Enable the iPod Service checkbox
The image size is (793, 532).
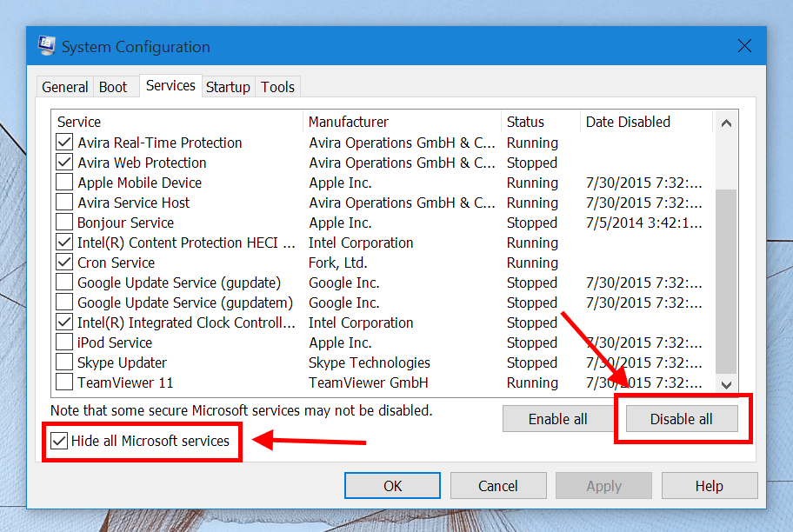point(64,342)
